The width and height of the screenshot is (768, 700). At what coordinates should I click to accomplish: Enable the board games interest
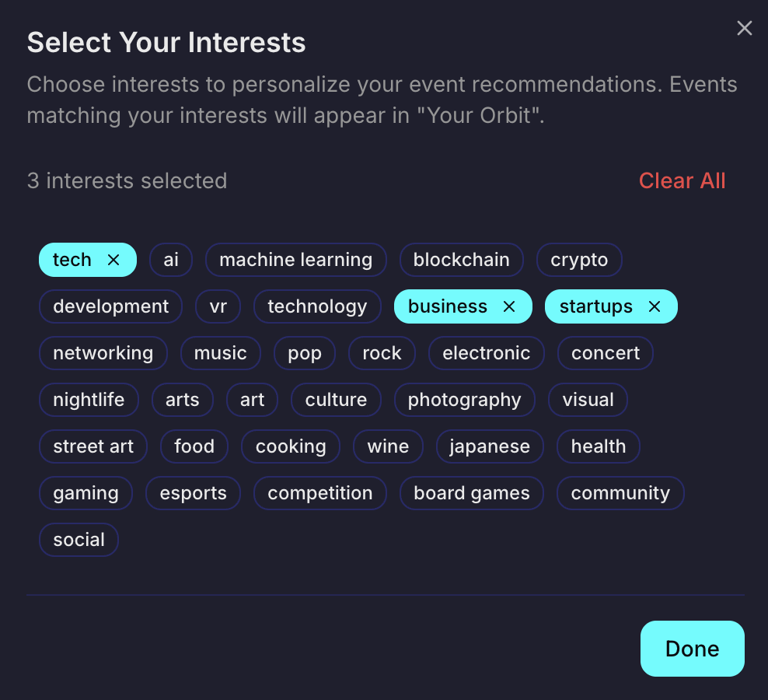click(x=471, y=493)
